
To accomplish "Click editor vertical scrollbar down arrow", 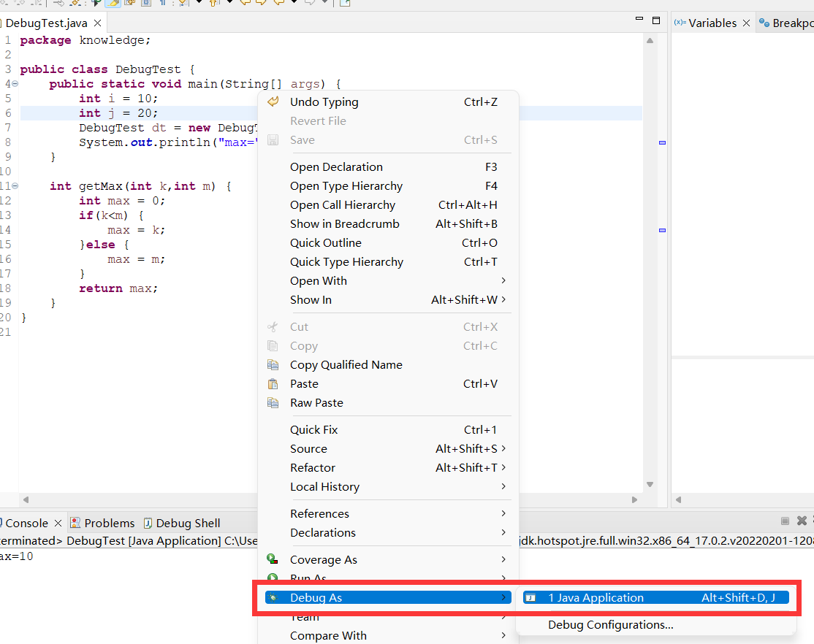I will tap(650, 484).
